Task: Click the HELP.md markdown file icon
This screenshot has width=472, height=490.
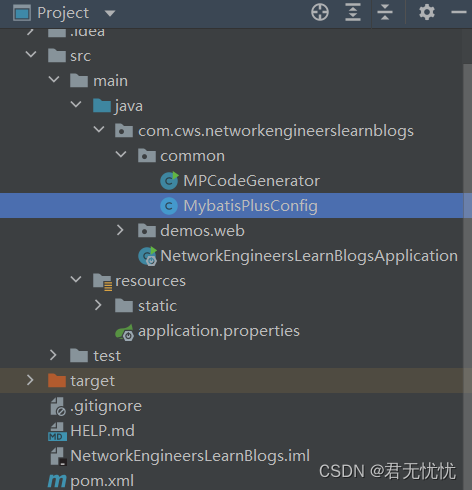Action: [57, 431]
